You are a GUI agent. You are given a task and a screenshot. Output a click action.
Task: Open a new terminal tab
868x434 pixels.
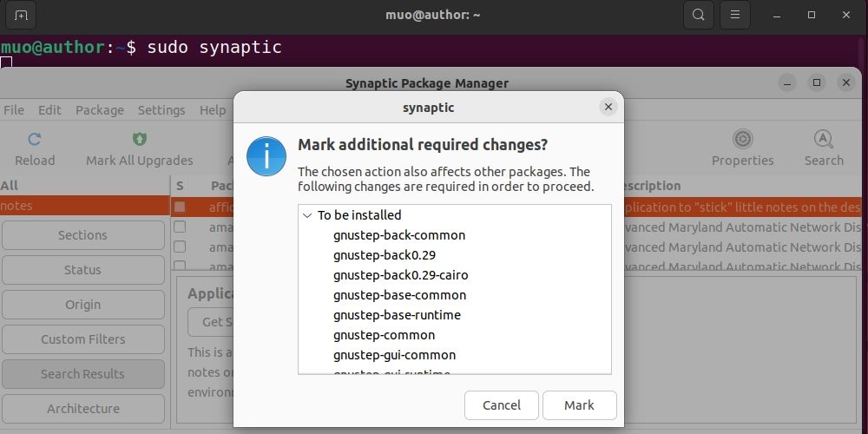point(21,15)
